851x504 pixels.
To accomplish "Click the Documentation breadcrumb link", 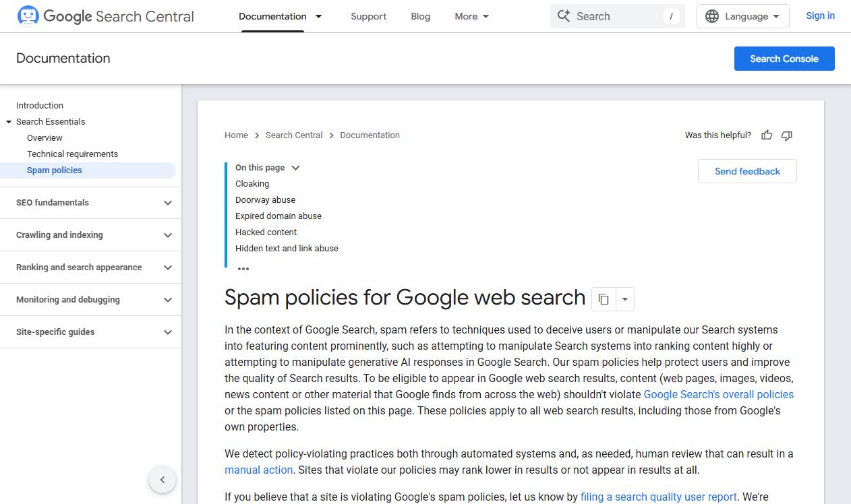I will coord(370,135).
